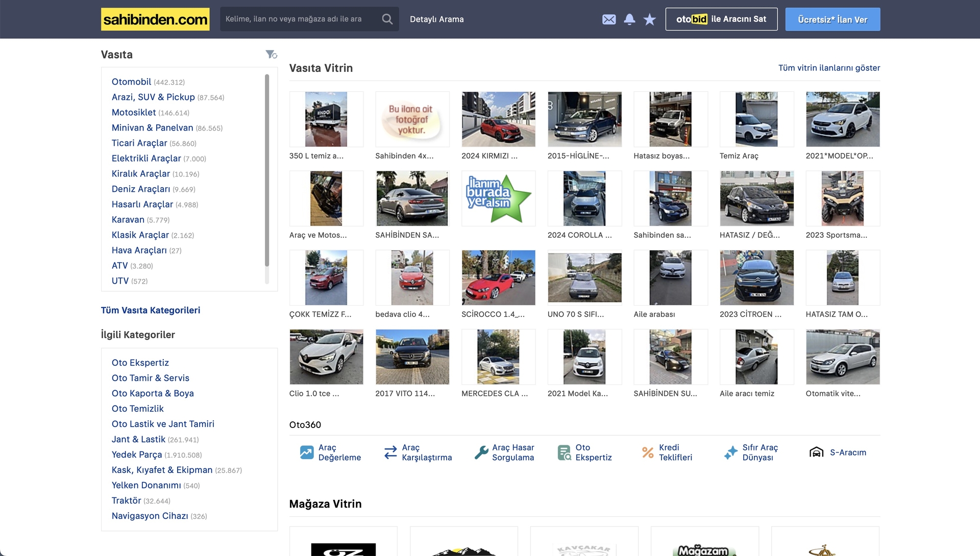Click Ücretsiz İlan Ver button
The image size is (980, 556).
(832, 19)
